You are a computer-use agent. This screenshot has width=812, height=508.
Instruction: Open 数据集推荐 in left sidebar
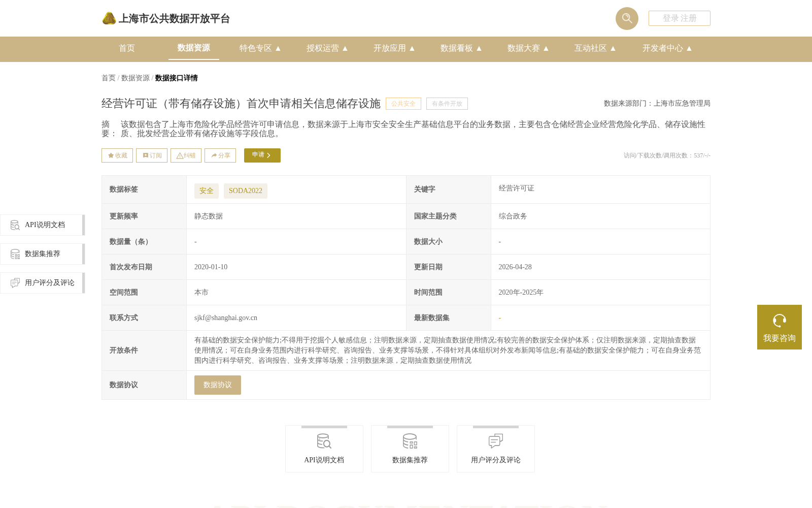[x=43, y=254]
